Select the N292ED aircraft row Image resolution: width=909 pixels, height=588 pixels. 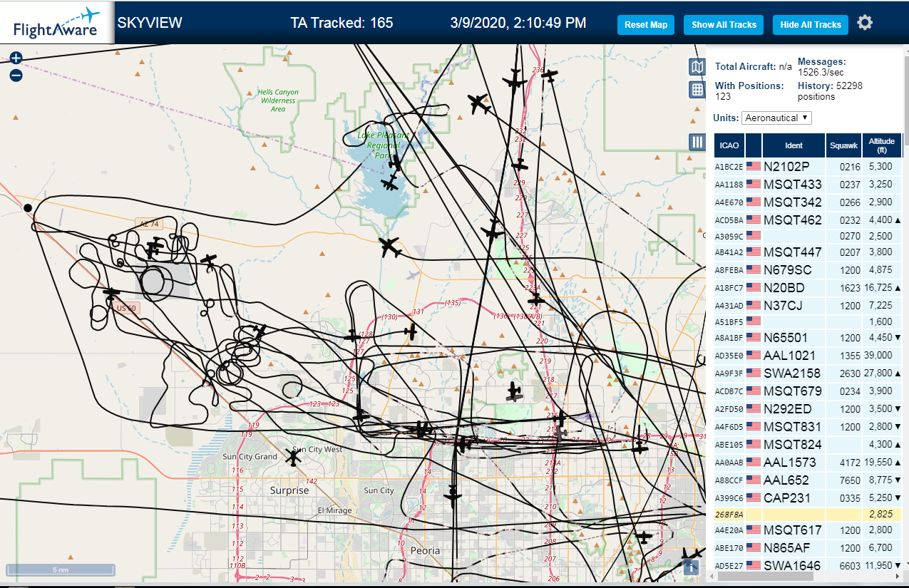[808, 409]
